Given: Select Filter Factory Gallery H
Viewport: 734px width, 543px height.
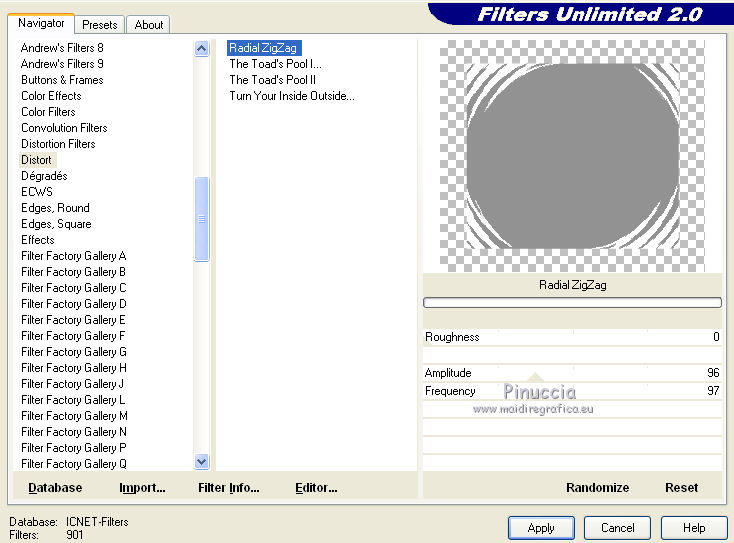Looking at the screenshot, I should click(73, 367).
